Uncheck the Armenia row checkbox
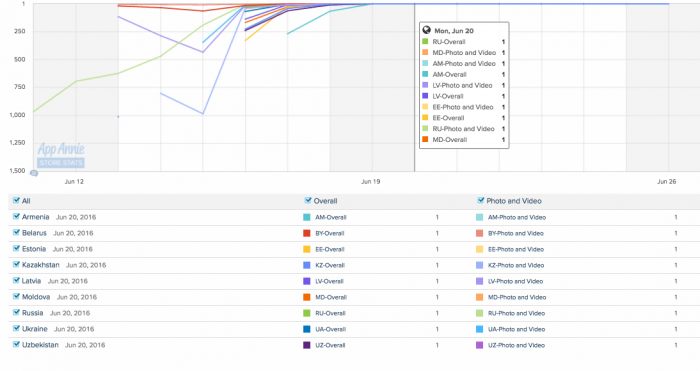Viewport: 700px width, 371px height. 17,217
